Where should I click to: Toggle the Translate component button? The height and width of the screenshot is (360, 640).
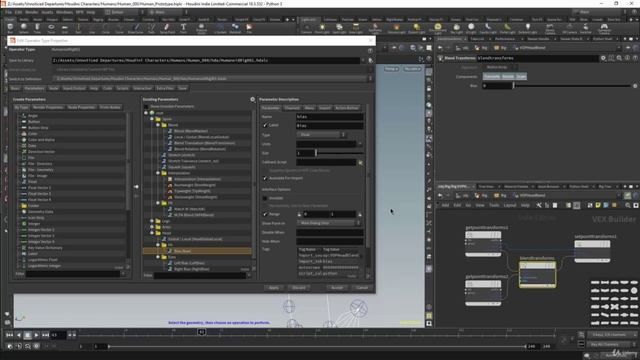(x=491, y=76)
